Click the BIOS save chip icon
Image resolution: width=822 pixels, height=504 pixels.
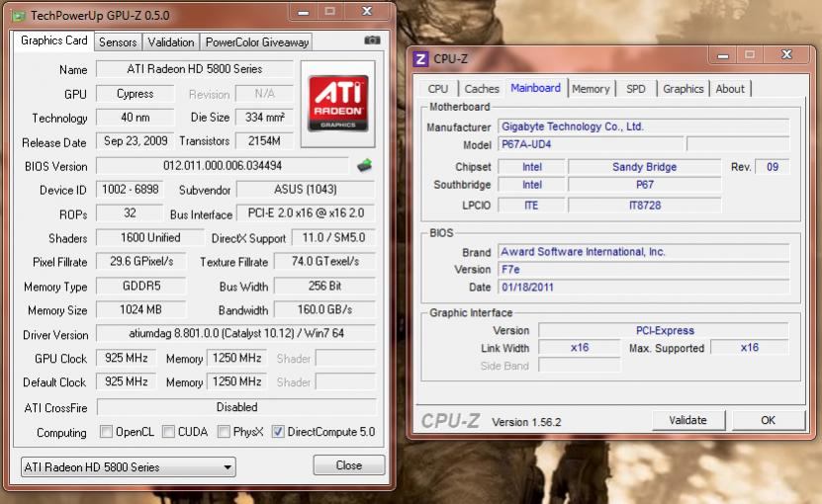(364, 166)
